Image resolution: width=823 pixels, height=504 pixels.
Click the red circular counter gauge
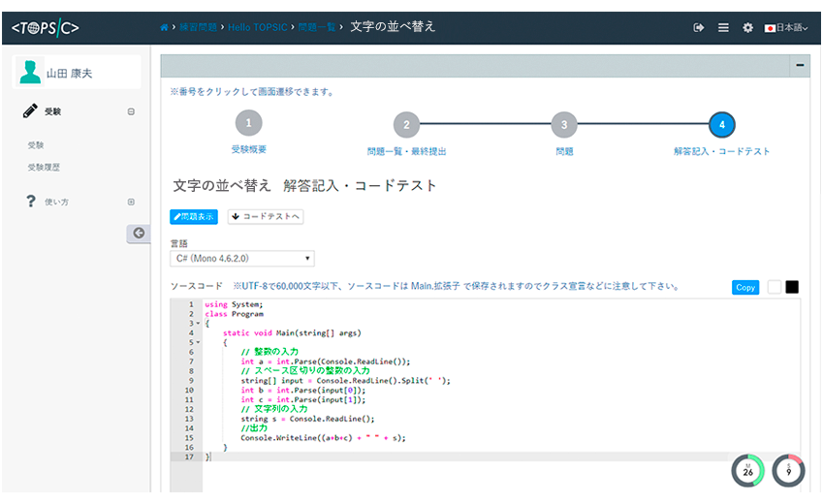[x=789, y=471]
